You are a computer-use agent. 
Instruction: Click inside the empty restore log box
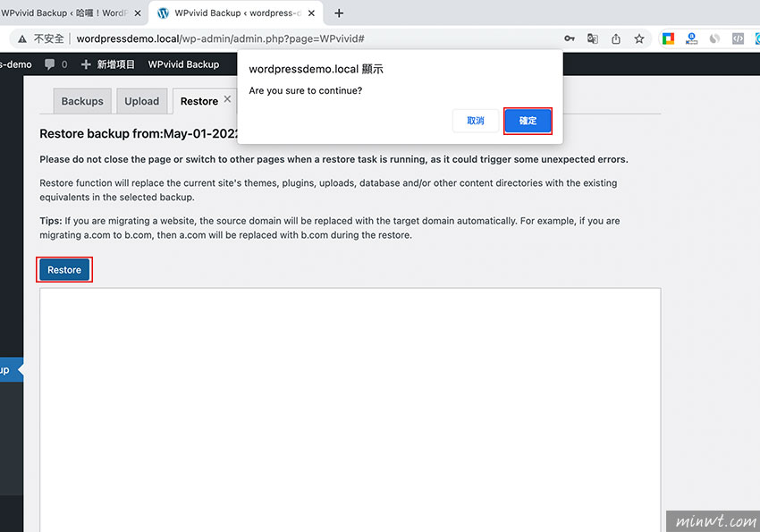tap(350, 410)
